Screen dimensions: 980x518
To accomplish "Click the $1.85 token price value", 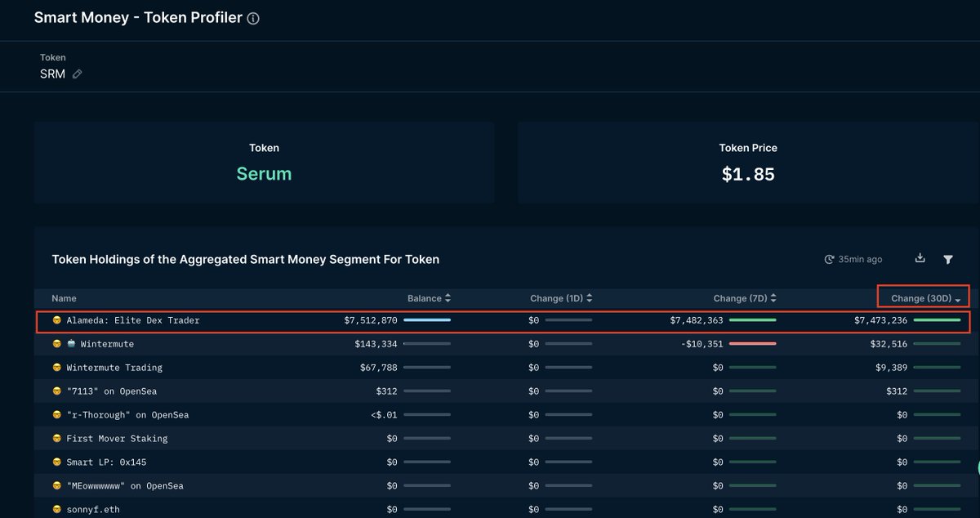I will point(748,174).
